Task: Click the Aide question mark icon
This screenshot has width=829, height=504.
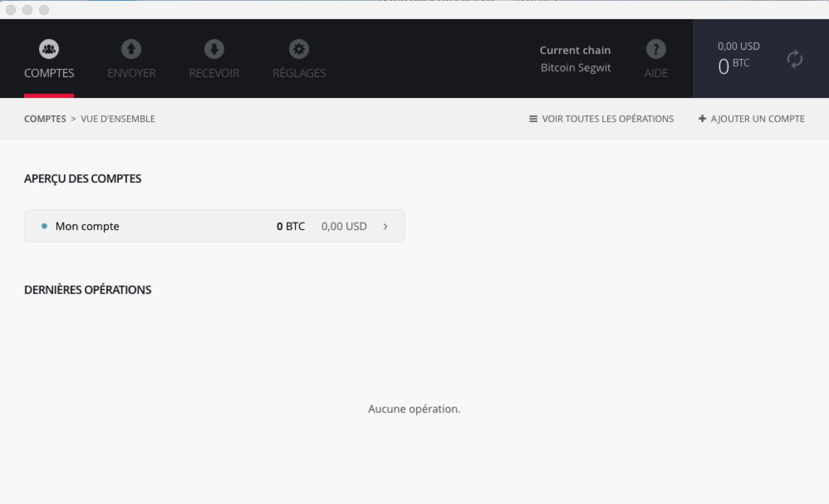Action: tap(656, 49)
